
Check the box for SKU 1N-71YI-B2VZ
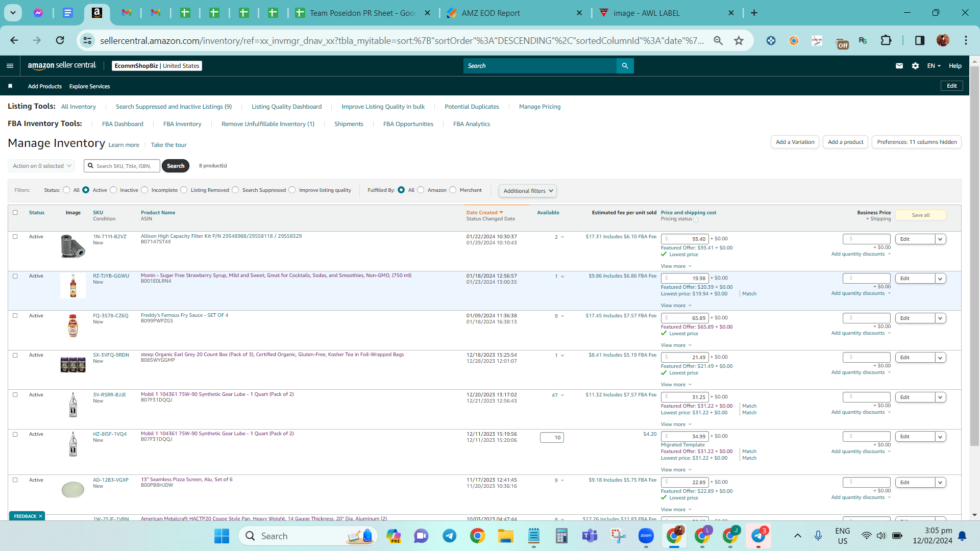[x=15, y=237]
